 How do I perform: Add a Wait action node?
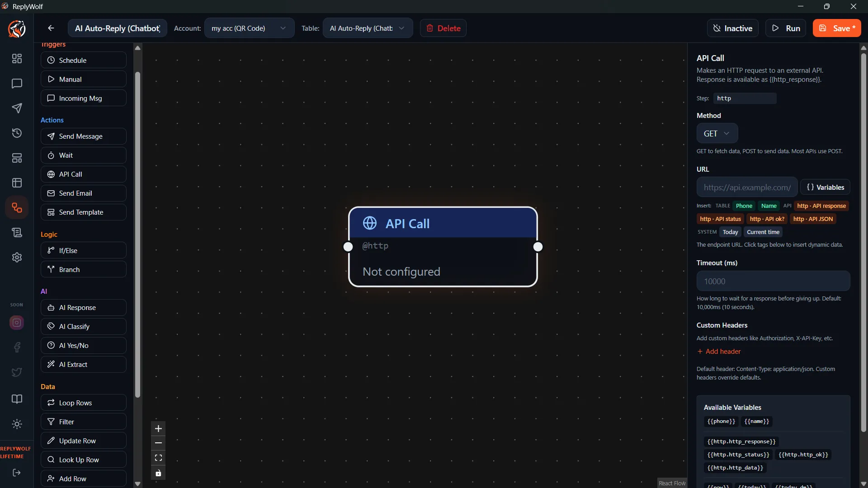(83, 155)
